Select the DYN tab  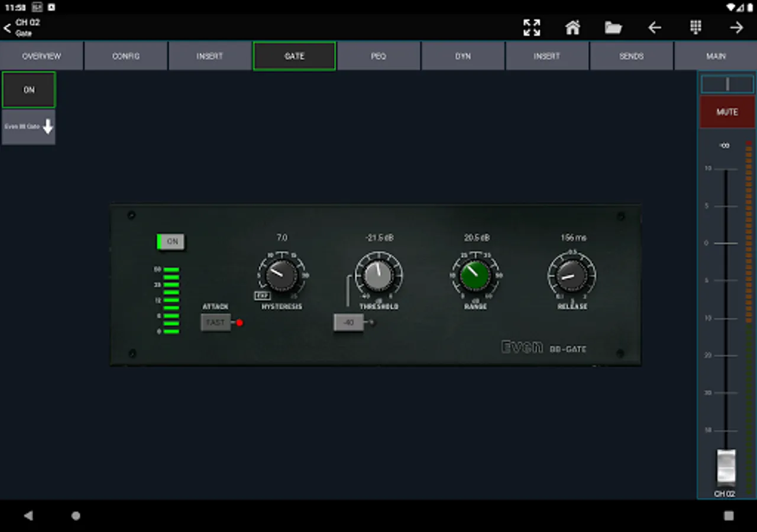coord(463,56)
